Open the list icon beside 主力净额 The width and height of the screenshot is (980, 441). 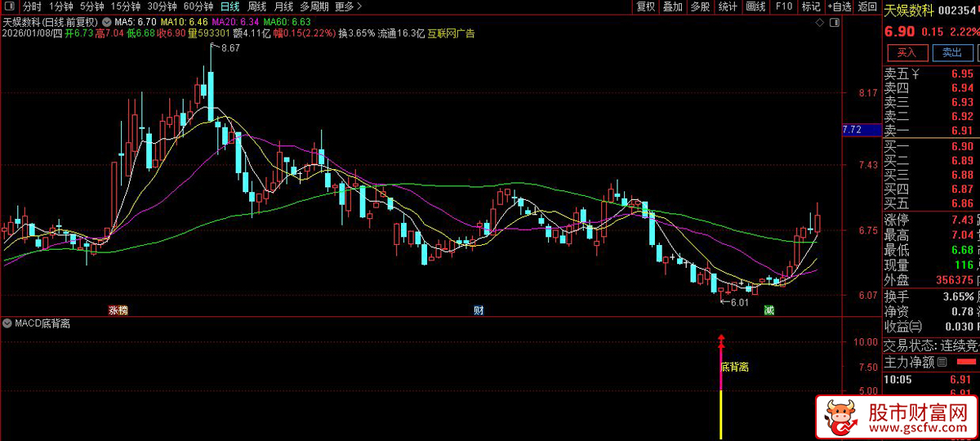point(942,362)
